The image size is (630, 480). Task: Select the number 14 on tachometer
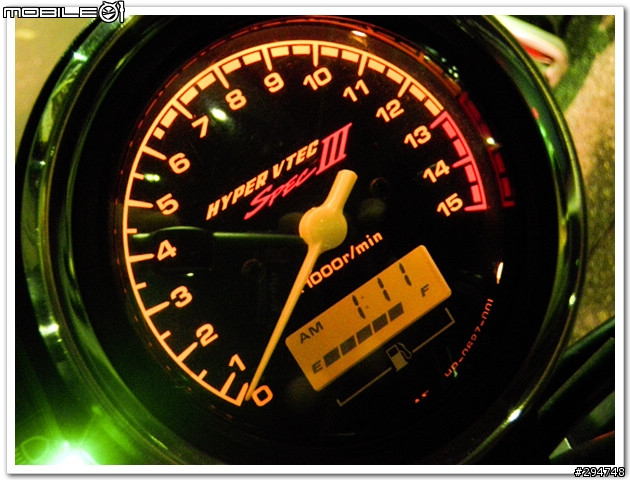pyautogui.click(x=436, y=171)
